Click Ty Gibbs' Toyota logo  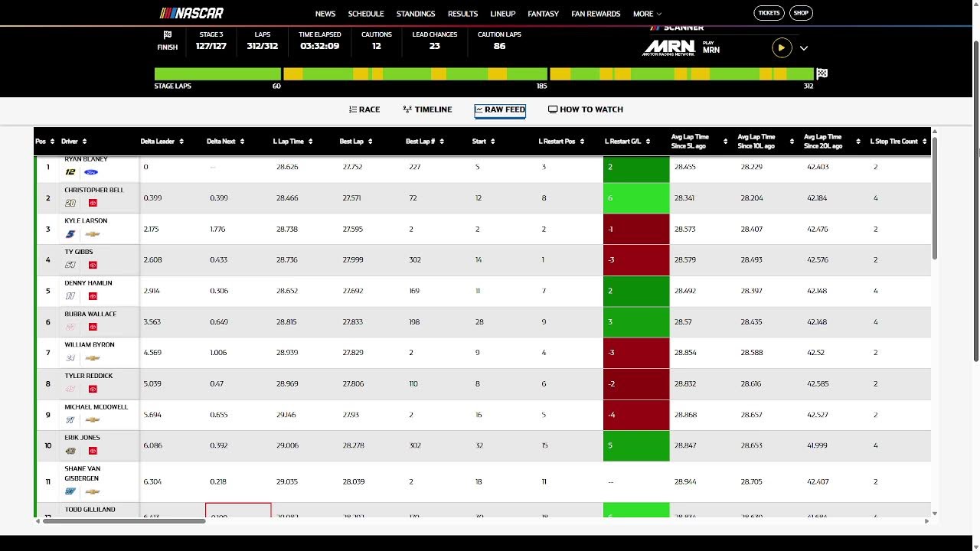pyautogui.click(x=93, y=265)
